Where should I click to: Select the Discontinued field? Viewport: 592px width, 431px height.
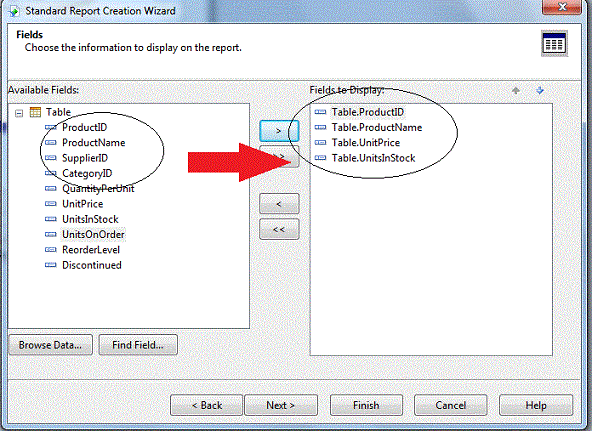(x=92, y=265)
